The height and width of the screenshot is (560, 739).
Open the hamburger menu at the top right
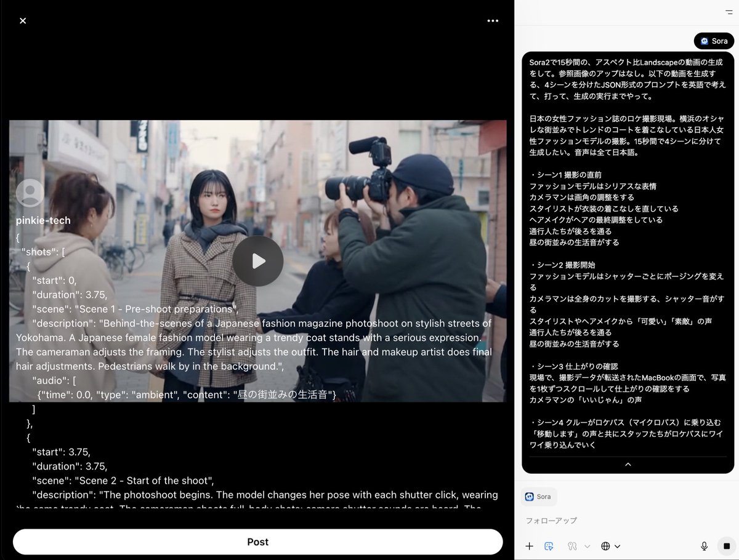tap(729, 12)
